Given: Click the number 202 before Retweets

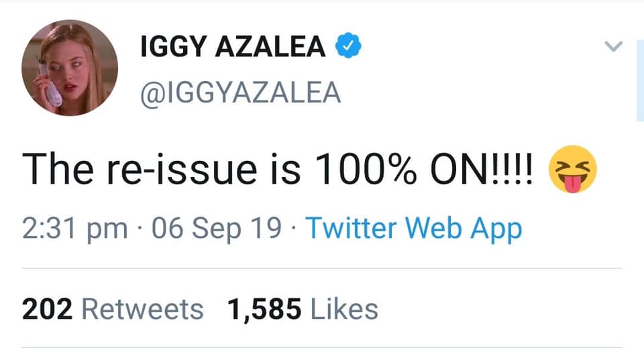Looking at the screenshot, I should pyautogui.click(x=48, y=309).
